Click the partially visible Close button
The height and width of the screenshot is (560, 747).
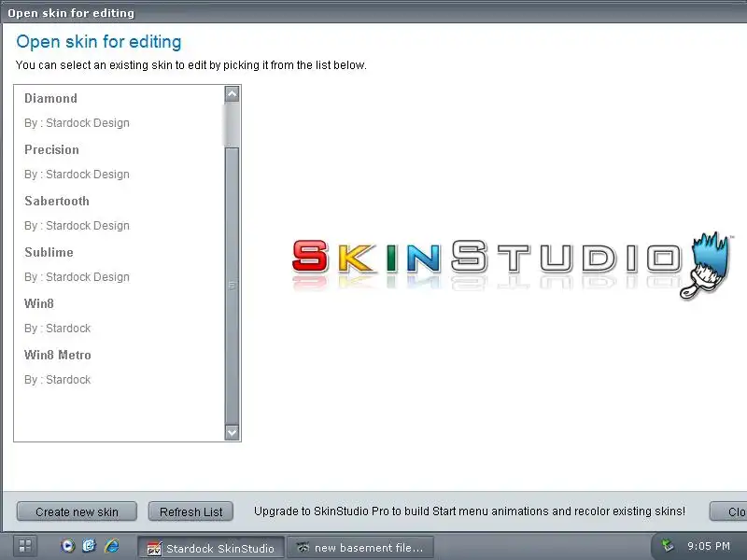728,511
